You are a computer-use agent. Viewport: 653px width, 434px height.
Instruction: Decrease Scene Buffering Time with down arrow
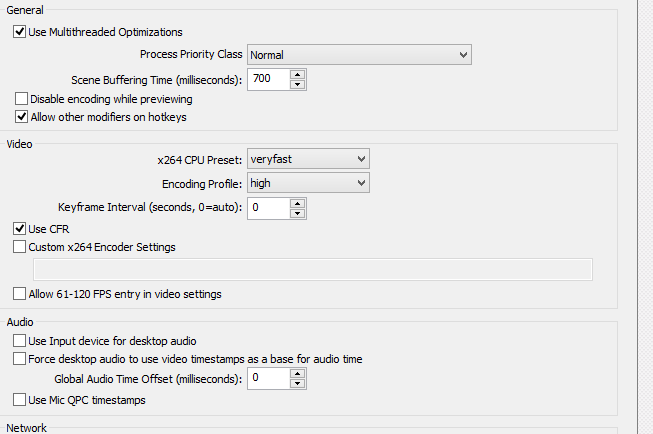click(x=297, y=84)
